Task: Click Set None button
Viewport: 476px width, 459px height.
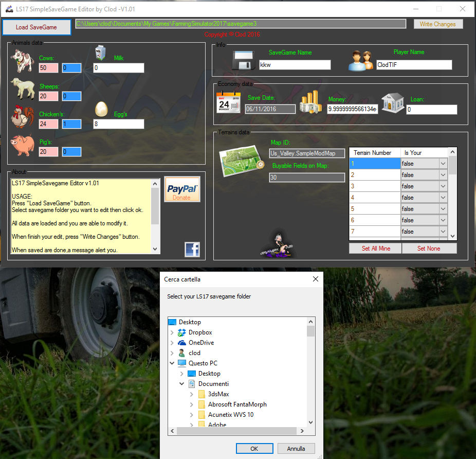Action: (x=429, y=249)
